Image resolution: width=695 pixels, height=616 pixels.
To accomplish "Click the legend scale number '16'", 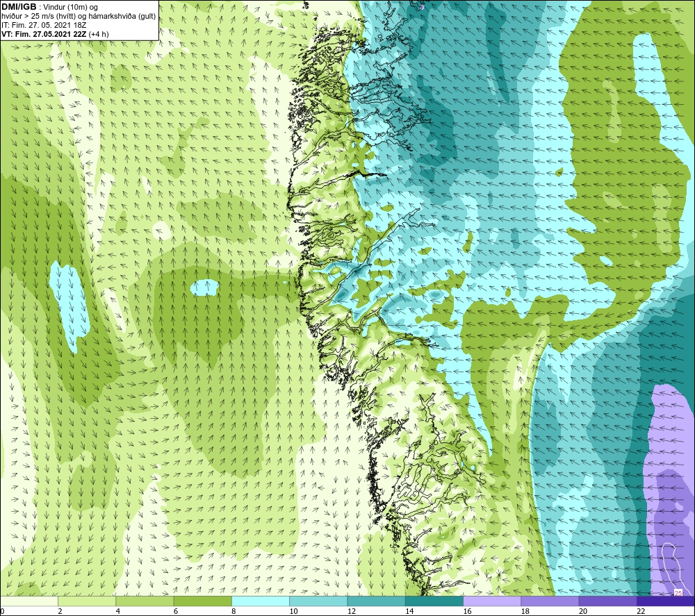I will [467, 611].
